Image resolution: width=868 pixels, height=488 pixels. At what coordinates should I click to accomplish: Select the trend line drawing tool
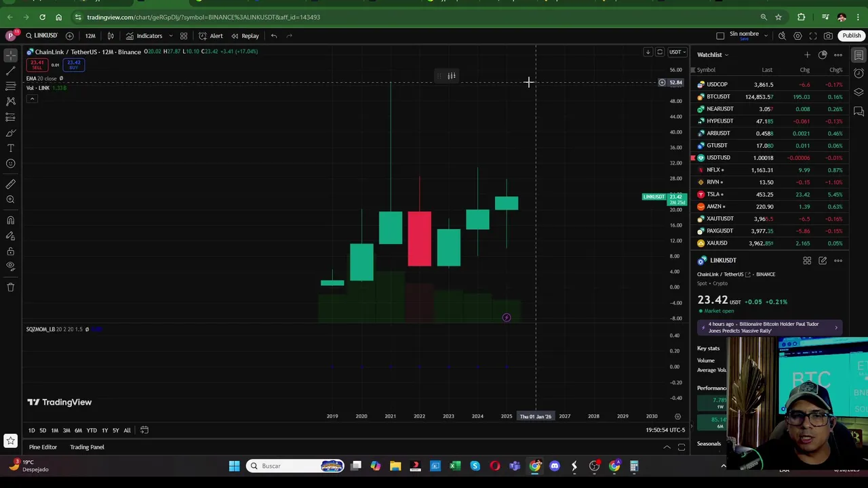pos(10,70)
